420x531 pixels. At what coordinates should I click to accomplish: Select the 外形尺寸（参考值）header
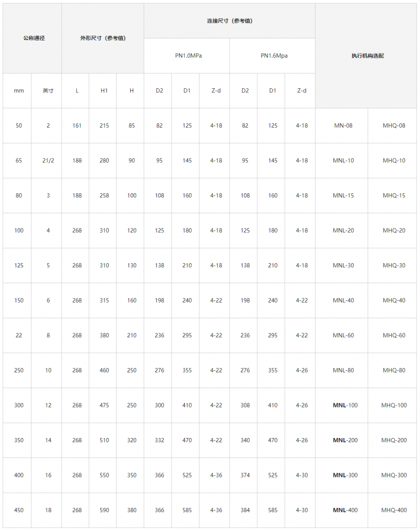pos(103,38)
